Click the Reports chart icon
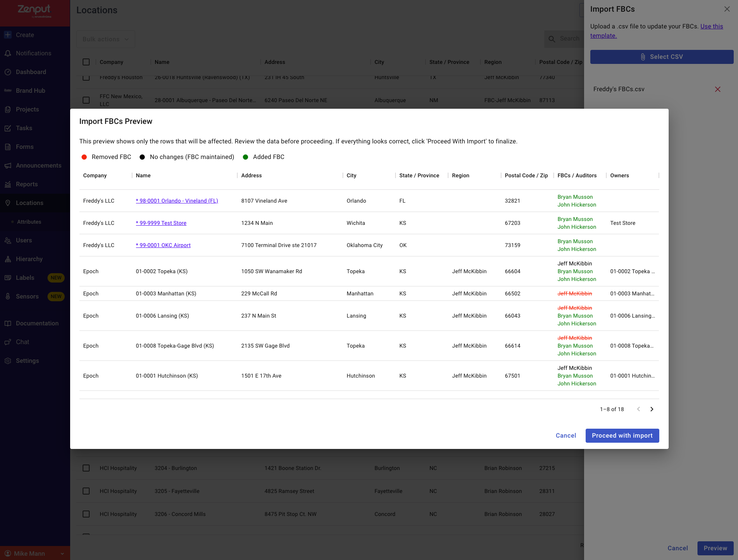The image size is (738, 560). pyautogui.click(x=8, y=184)
